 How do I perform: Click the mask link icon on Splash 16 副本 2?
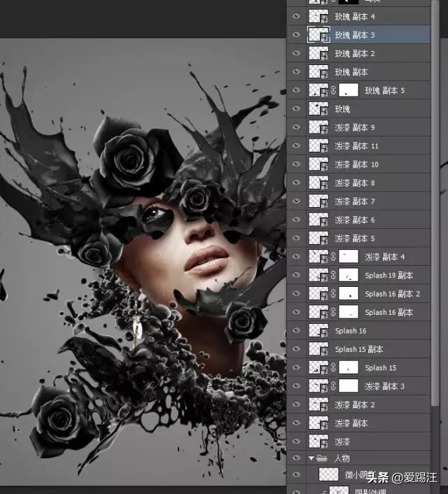tap(333, 293)
